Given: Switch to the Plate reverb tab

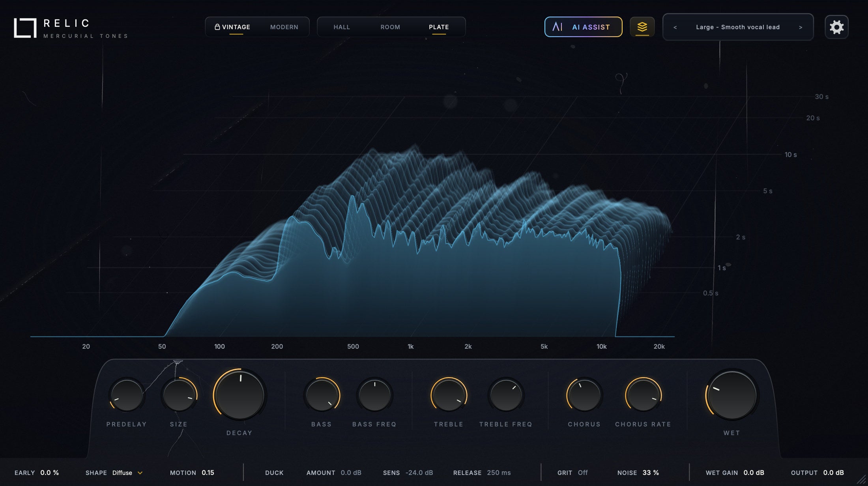Looking at the screenshot, I should (439, 27).
